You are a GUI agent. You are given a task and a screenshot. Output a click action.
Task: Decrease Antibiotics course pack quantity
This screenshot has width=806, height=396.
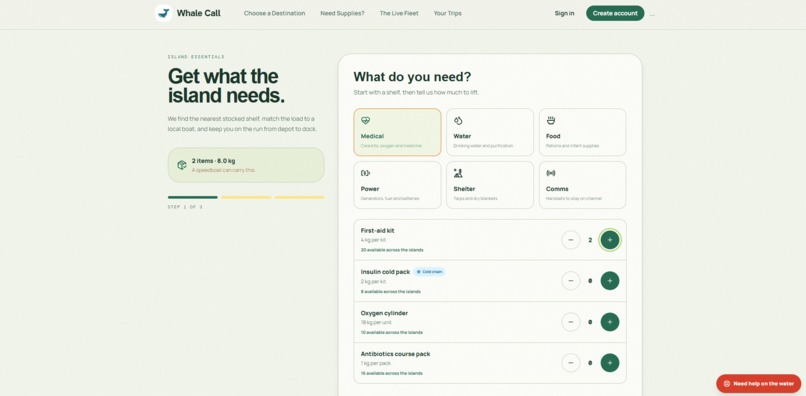571,363
